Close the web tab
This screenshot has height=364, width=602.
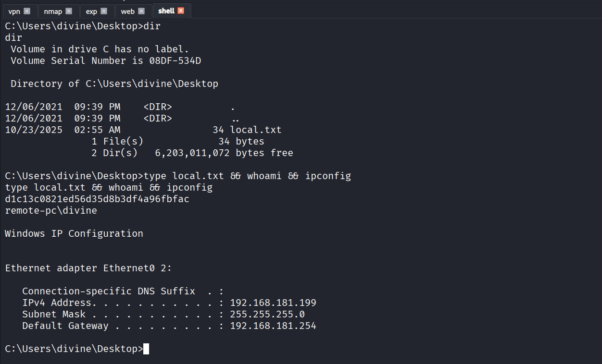[141, 11]
